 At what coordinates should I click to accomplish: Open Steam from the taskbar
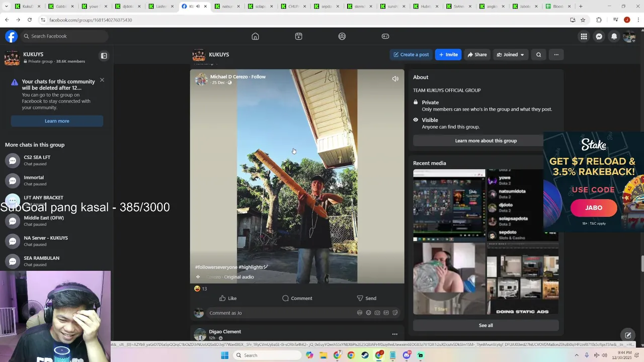[x=365, y=355]
